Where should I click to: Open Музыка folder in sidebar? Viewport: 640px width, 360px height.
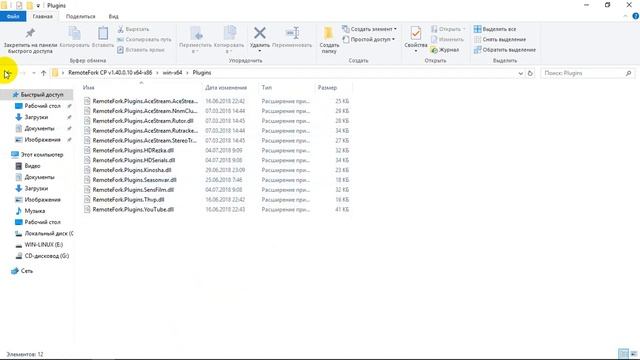pos(35,211)
